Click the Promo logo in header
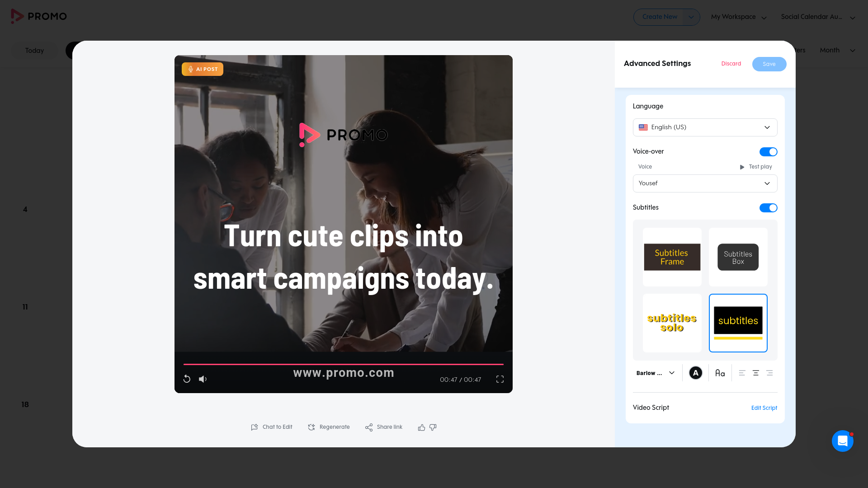Screen dimensions: 868x488 click(39, 16)
